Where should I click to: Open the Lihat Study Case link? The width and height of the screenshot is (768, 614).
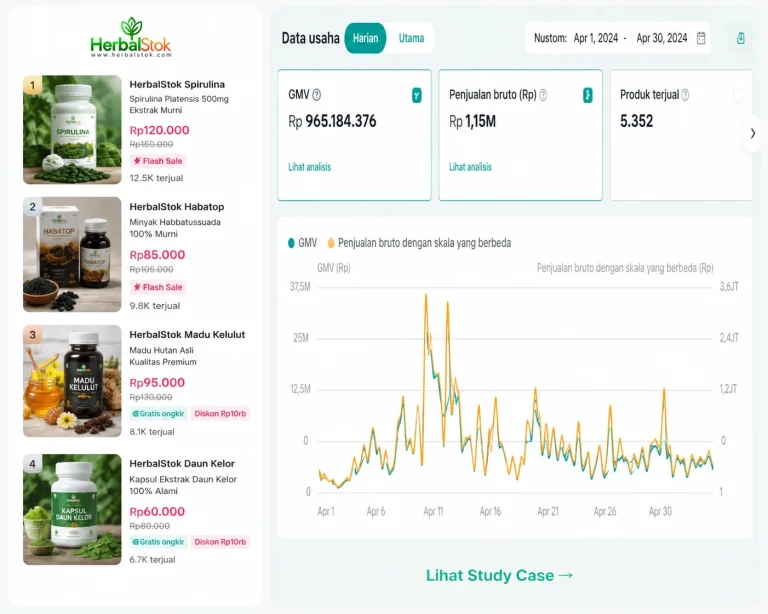[x=499, y=575]
